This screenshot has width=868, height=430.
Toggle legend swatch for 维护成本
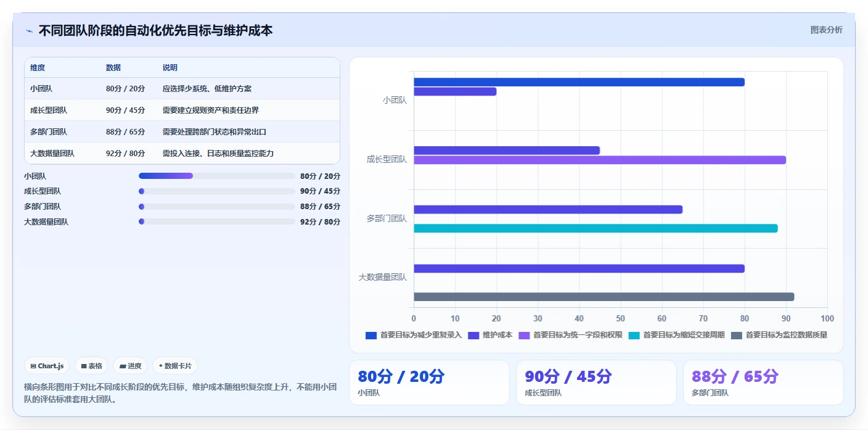[x=473, y=336]
